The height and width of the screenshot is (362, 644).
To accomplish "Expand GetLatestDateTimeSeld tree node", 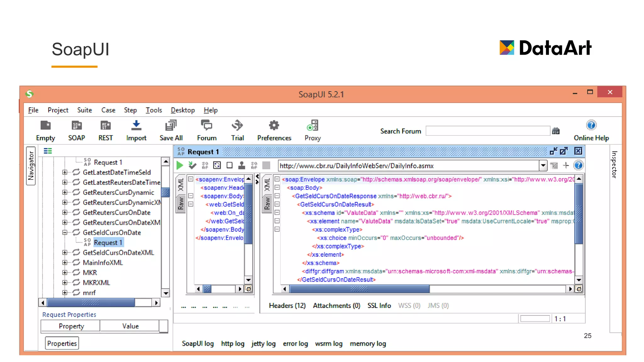I will point(65,172).
